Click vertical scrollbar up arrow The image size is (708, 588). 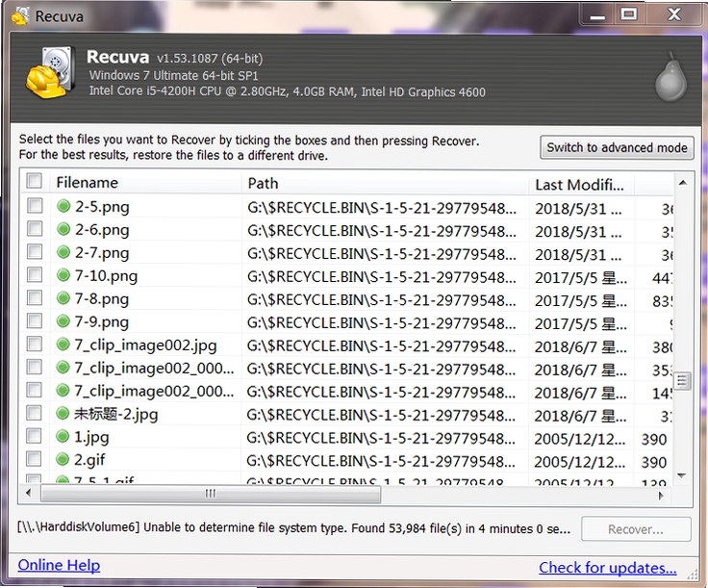click(x=683, y=183)
